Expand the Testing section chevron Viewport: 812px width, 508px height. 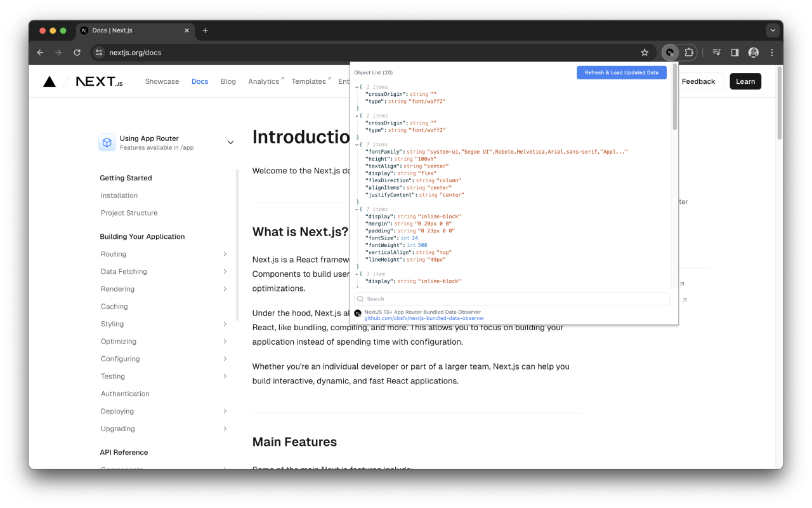pyautogui.click(x=225, y=377)
